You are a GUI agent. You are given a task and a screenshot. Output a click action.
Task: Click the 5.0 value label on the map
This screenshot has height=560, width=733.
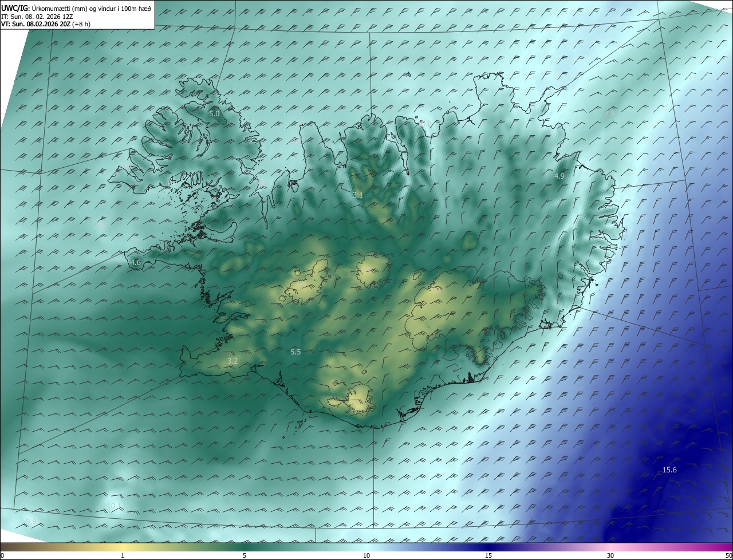214,114
